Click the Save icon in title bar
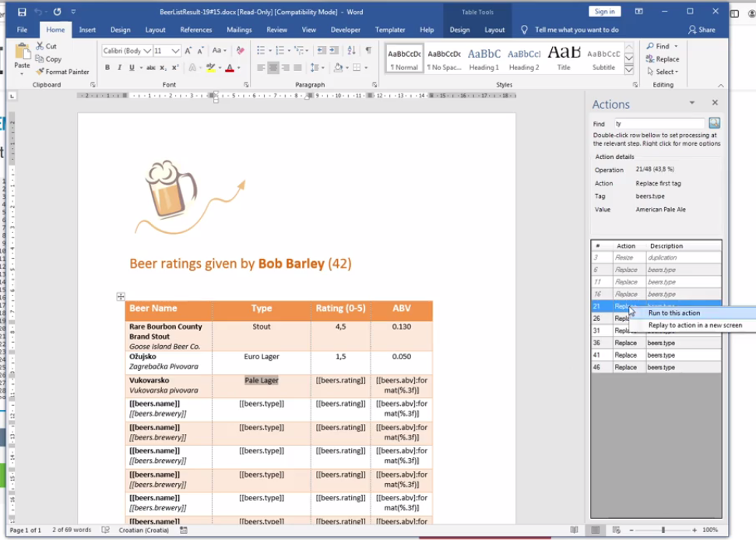Image resolution: width=756 pixels, height=540 pixels. point(22,12)
